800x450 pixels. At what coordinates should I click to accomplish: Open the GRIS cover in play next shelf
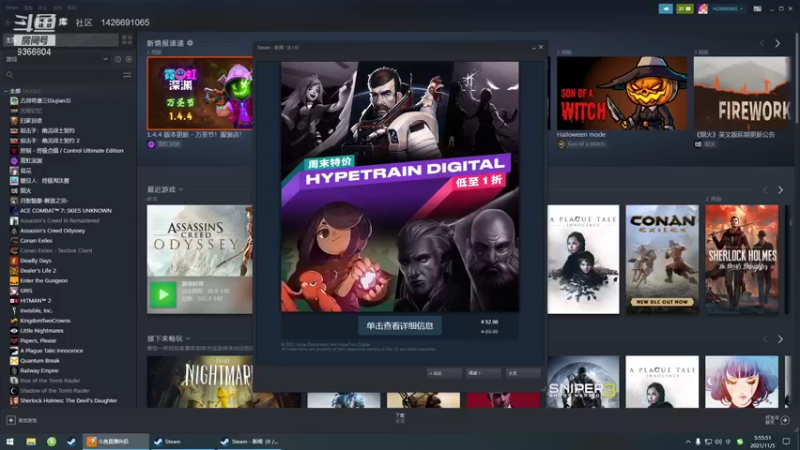[x=742, y=382]
